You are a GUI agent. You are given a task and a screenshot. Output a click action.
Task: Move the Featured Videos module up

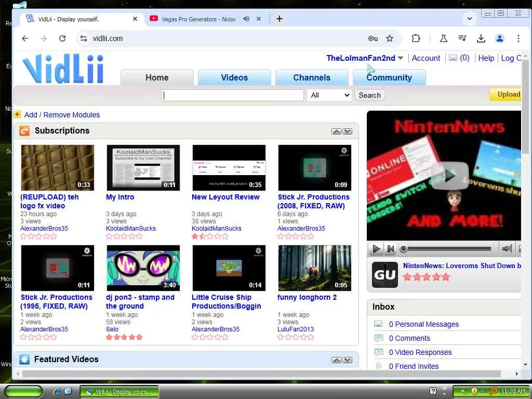pyautogui.click(x=336, y=360)
